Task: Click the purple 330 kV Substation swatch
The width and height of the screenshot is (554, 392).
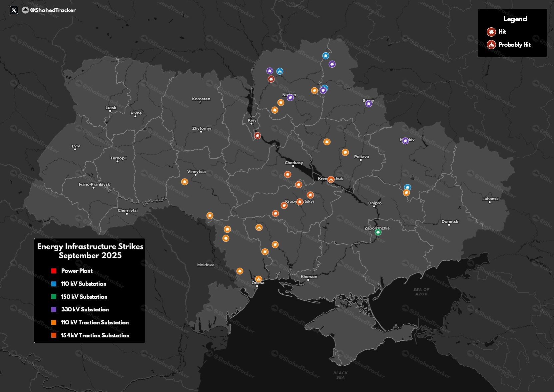Action: coord(54,309)
